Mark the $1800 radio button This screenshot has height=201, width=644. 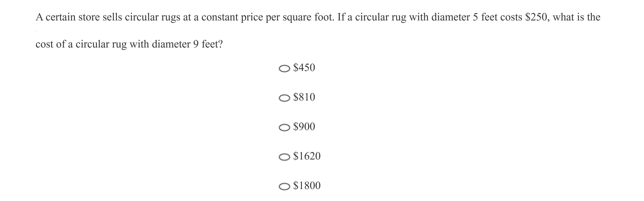pos(284,187)
